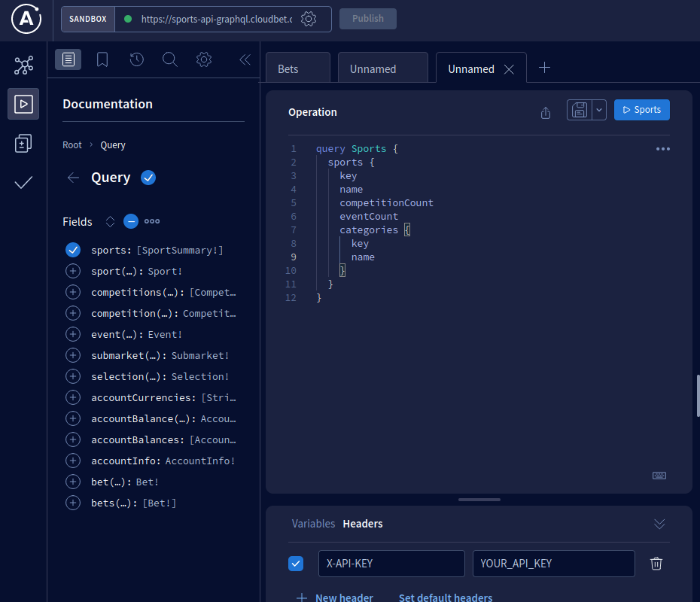Open the operation history icon
Viewport: 700px width, 602px height.
(x=136, y=59)
